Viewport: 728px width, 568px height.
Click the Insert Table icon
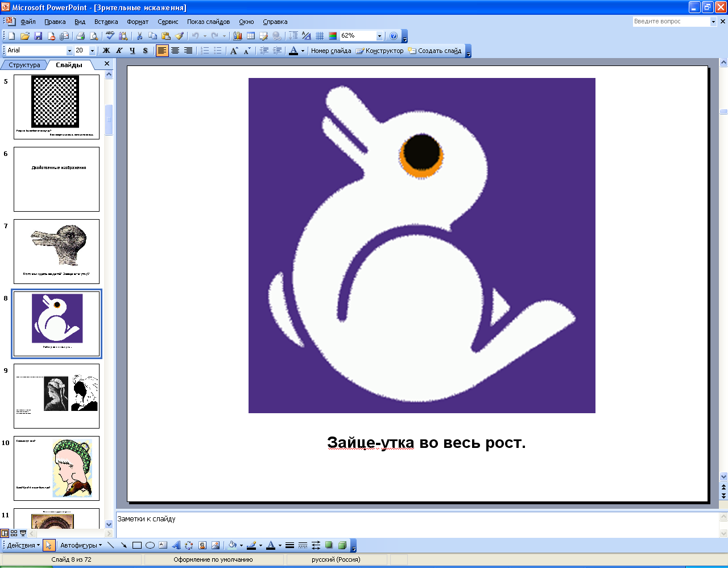250,36
